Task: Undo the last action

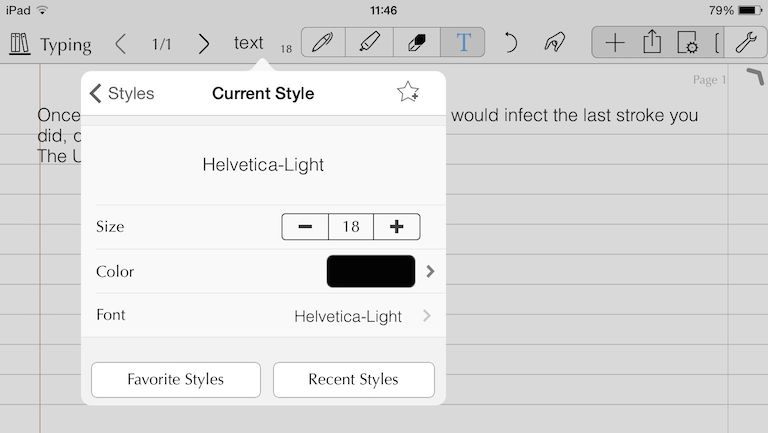Action: pos(510,43)
